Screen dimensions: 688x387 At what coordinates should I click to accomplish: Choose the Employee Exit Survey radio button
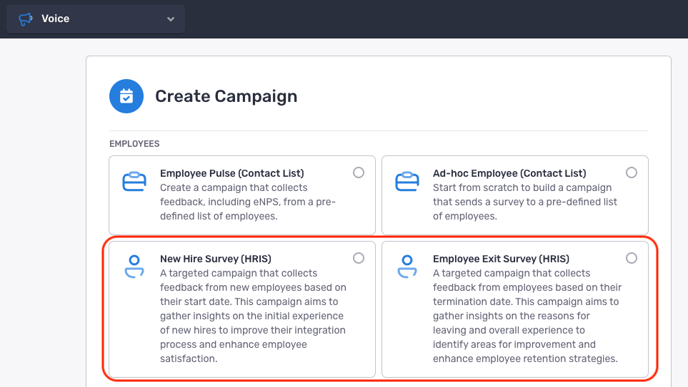tap(631, 258)
